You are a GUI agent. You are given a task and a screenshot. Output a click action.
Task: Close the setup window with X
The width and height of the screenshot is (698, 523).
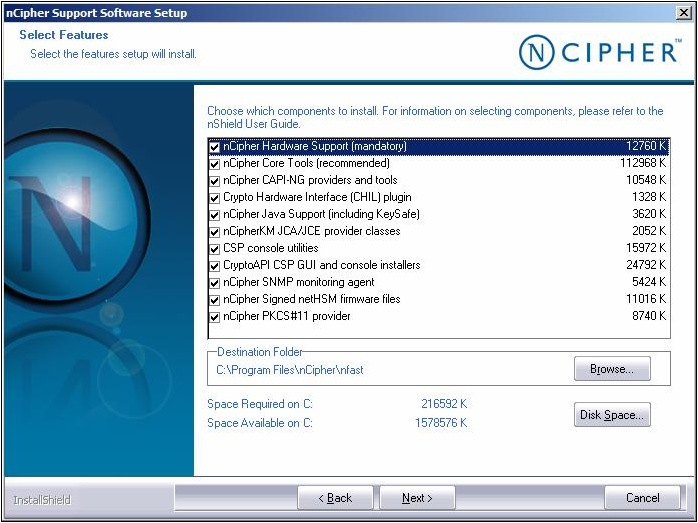(682, 13)
